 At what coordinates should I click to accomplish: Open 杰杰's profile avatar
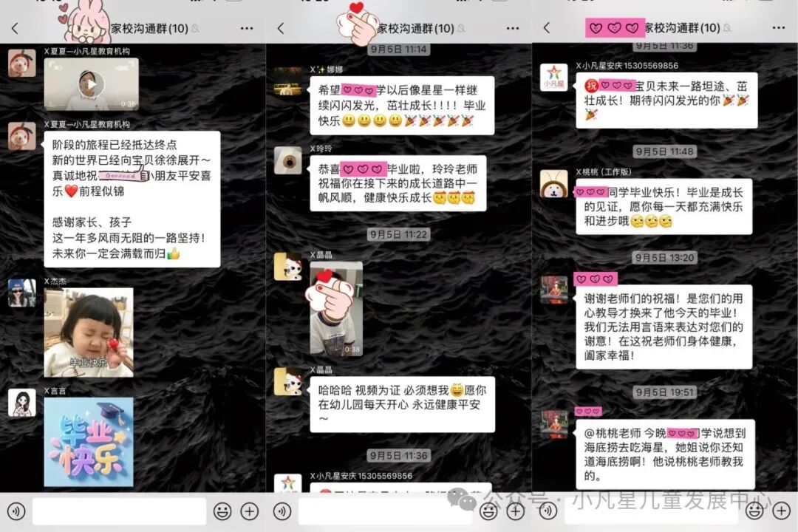(x=22, y=293)
